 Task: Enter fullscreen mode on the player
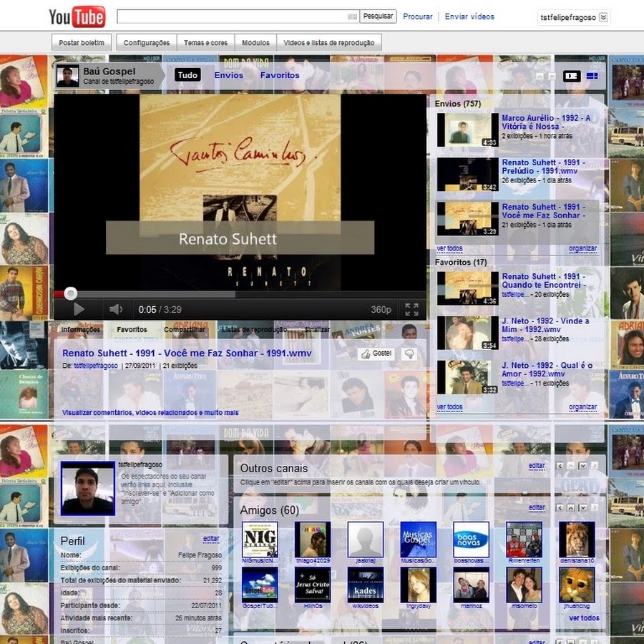411,310
